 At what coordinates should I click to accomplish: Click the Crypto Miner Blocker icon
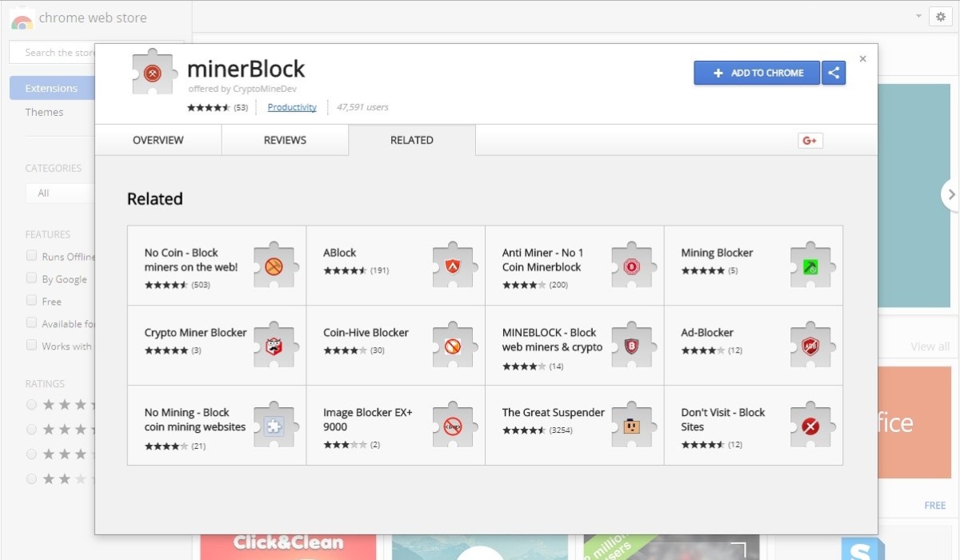pyautogui.click(x=274, y=346)
